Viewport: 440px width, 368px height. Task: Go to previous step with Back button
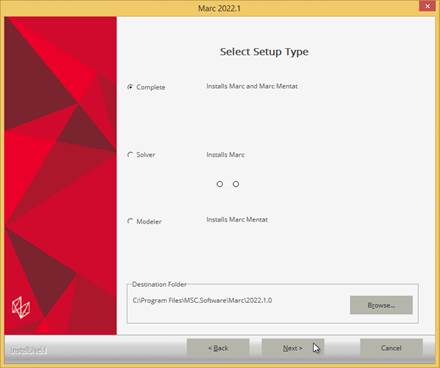click(x=218, y=348)
